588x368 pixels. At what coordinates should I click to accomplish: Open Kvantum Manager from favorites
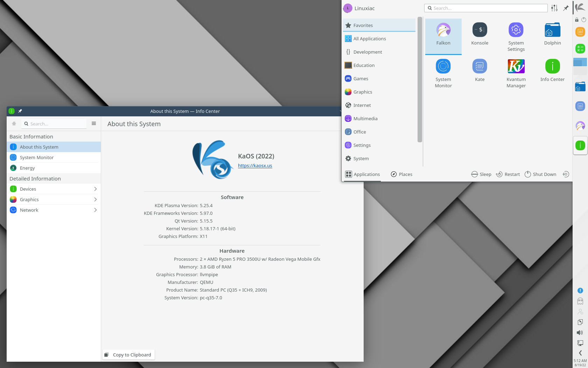click(x=516, y=73)
